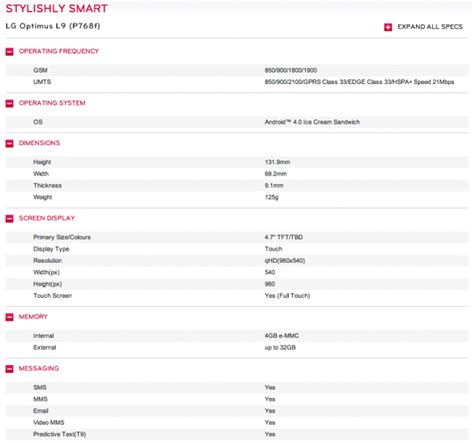
Task: Click the MESSAGING heading
Action: 39,368
